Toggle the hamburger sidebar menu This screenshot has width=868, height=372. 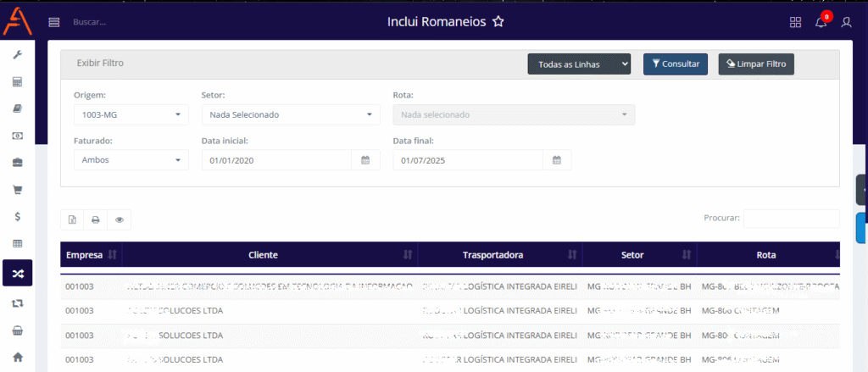click(x=54, y=23)
